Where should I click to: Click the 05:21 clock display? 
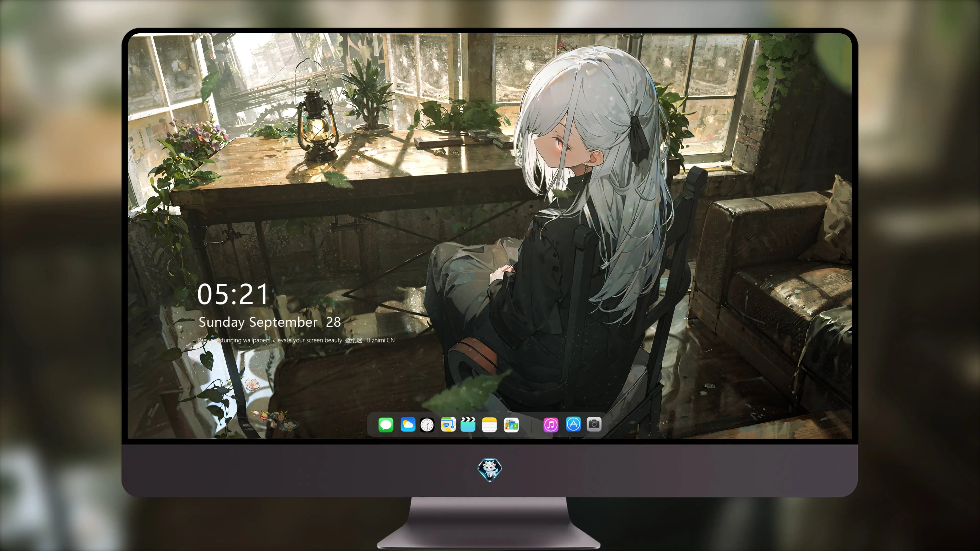[233, 294]
